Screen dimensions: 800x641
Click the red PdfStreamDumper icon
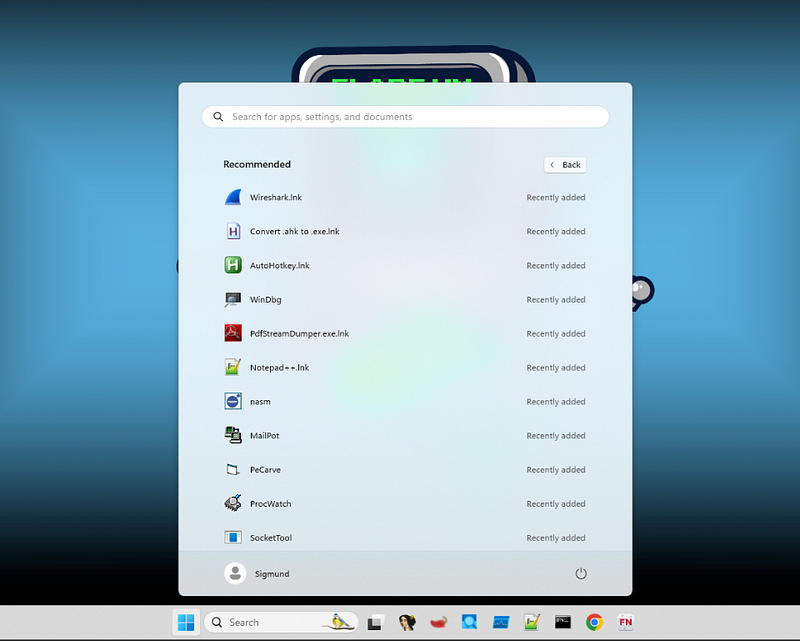(x=233, y=333)
